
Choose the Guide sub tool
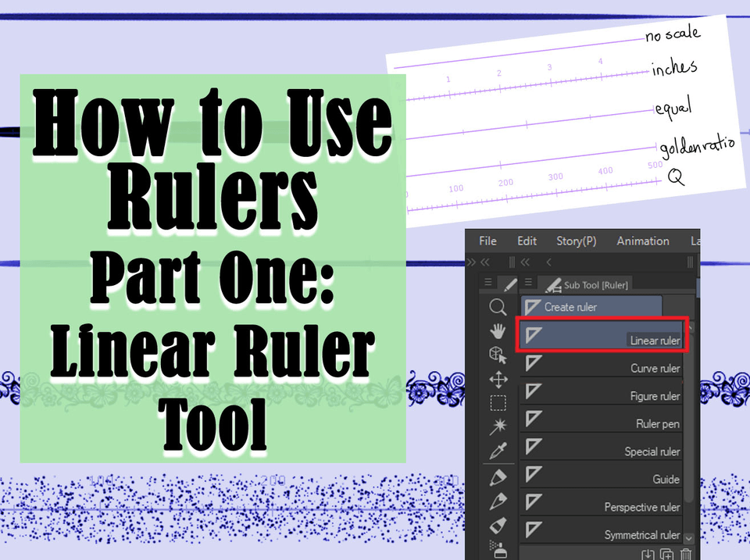tap(602, 475)
